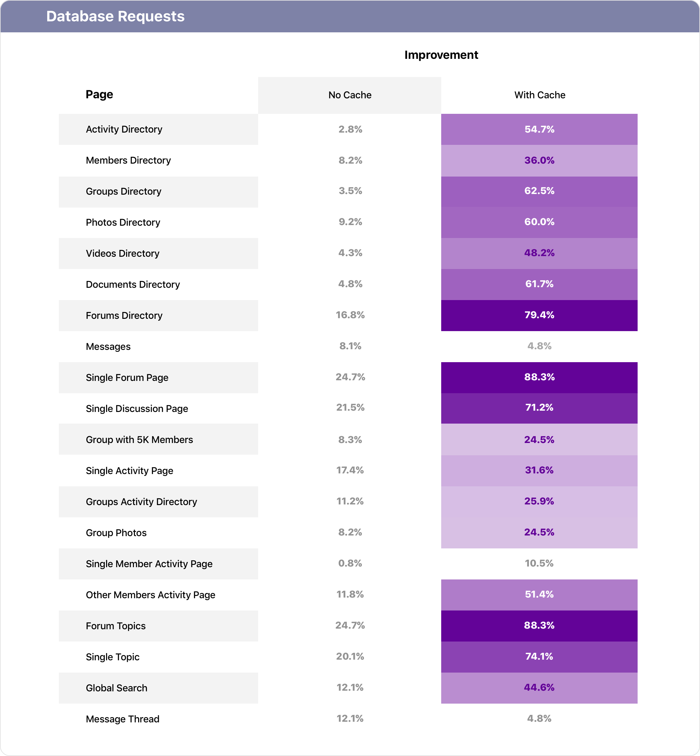Image resolution: width=700 pixels, height=756 pixels.
Task: Click the Forum Topics row label
Action: pyautogui.click(x=115, y=626)
